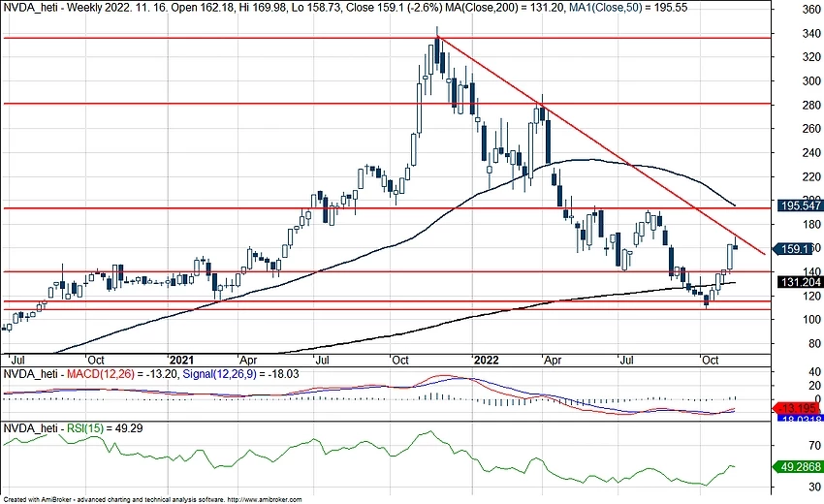
Task: Click the 195.547 MA50 price label
Action: point(800,205)
